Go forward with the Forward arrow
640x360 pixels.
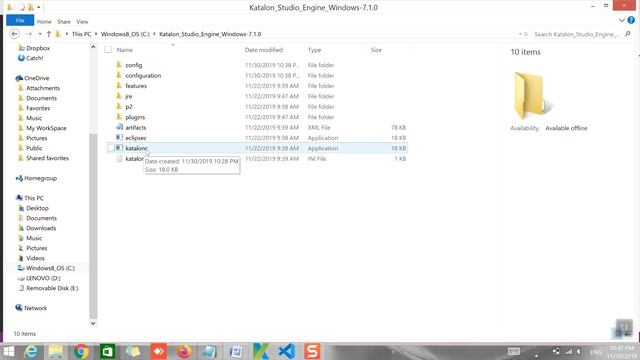coord(29,34)
